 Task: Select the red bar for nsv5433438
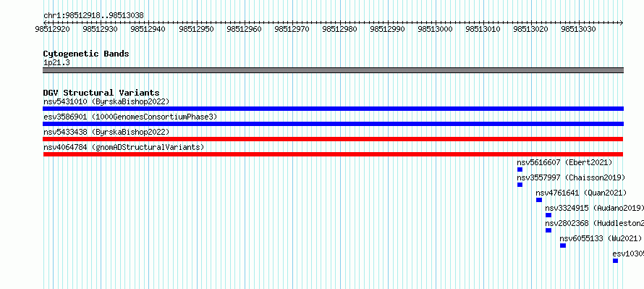coord(333,139)
